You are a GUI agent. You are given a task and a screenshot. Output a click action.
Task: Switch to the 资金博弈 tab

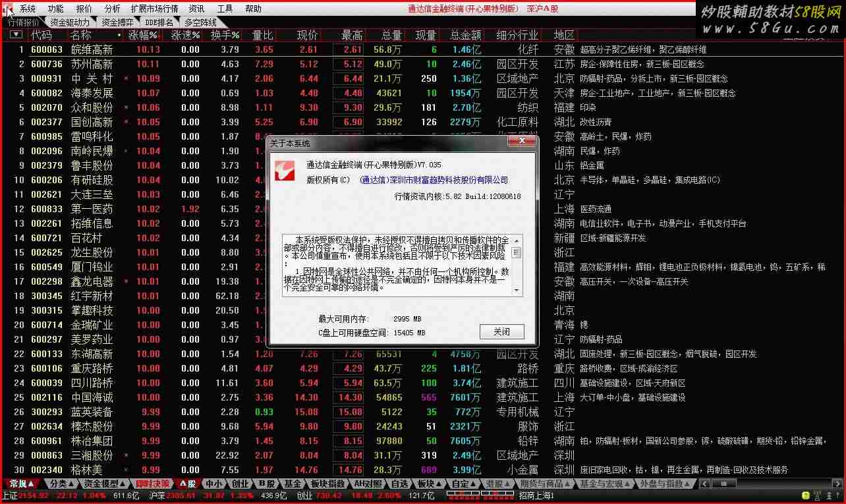click(x=117, y=22)
